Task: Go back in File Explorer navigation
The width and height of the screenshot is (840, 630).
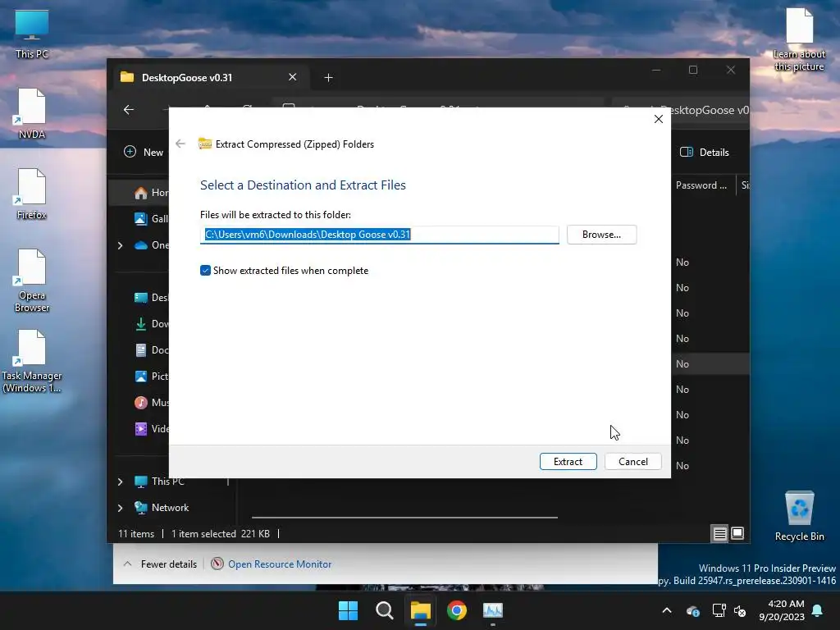Action: (x=129, y=110)
